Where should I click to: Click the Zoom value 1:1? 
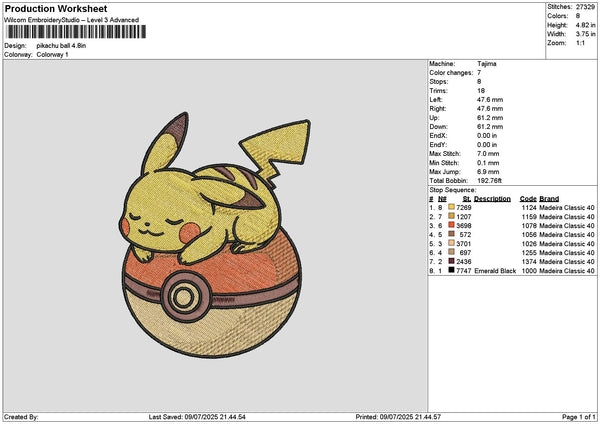click(x=580, y=43)
